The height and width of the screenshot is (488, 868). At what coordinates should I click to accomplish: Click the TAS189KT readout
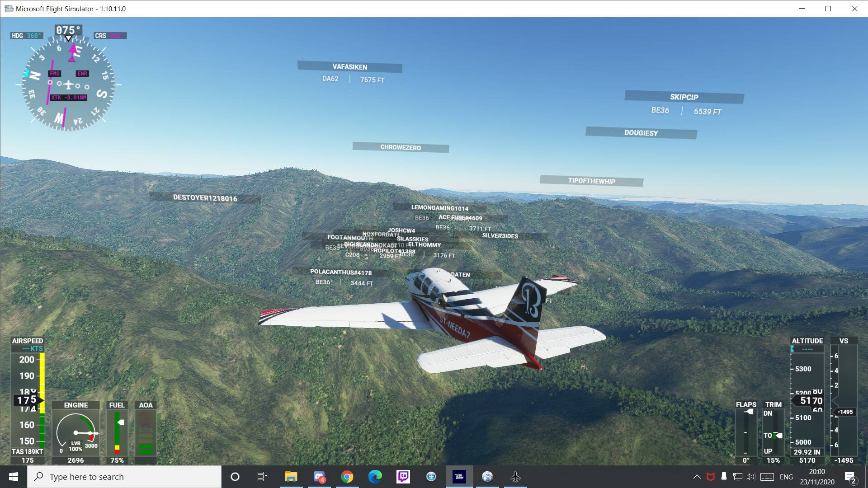(28, 451)
